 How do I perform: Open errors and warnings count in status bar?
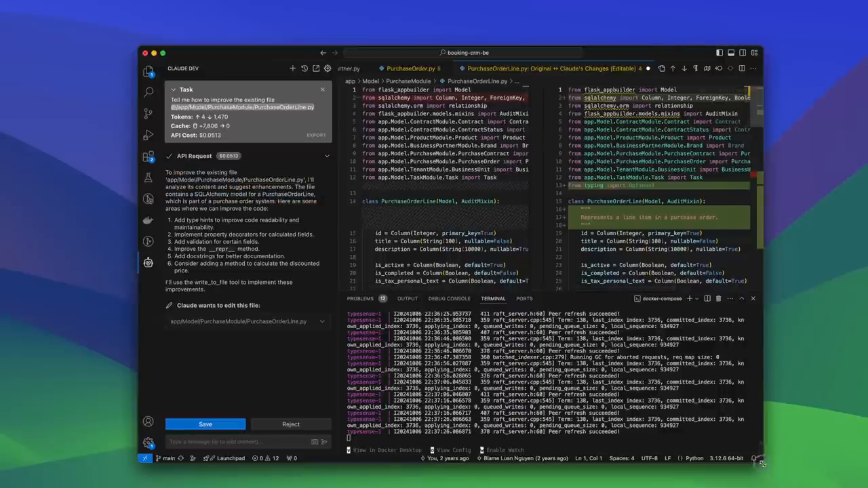point(265,458)
